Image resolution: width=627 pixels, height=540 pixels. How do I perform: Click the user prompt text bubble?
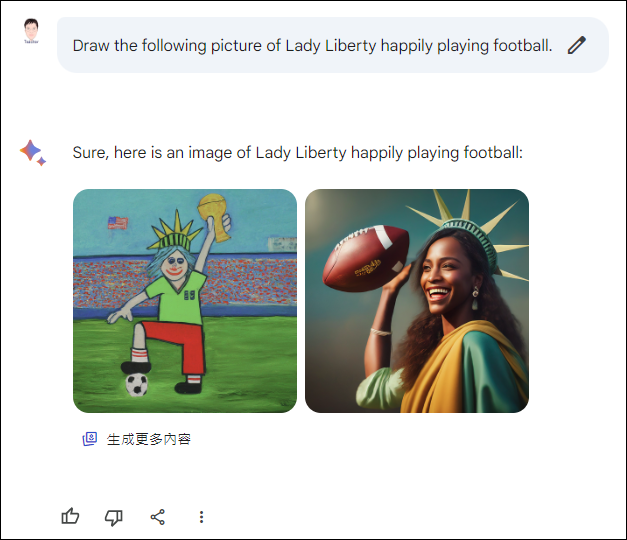(x=333, y=45)
